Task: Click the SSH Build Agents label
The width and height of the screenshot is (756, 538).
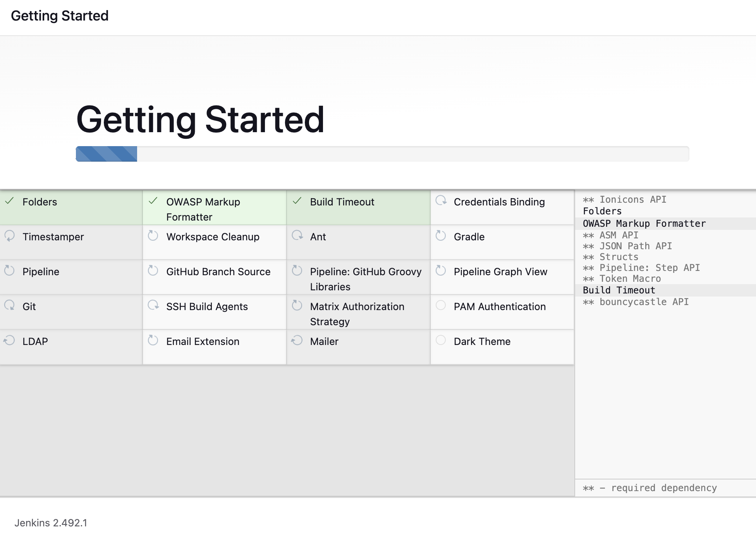Action: [207, 307]
